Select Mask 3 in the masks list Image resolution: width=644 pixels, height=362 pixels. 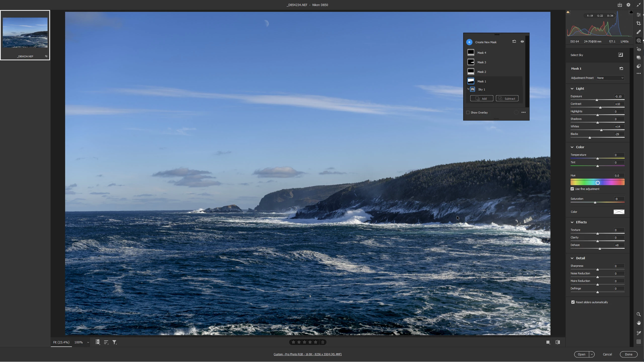click(482, 62)
